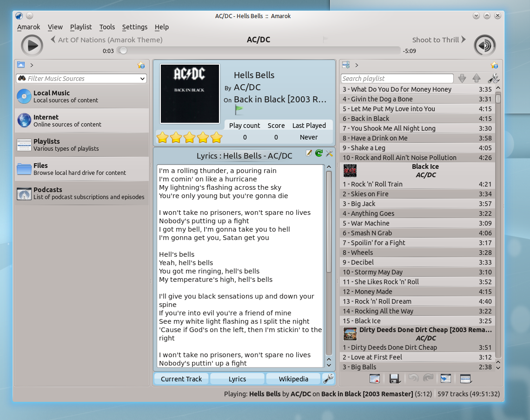Switch to the Wikipedia tab
Screen dimensions: 530x420
[x=293, y=379]
